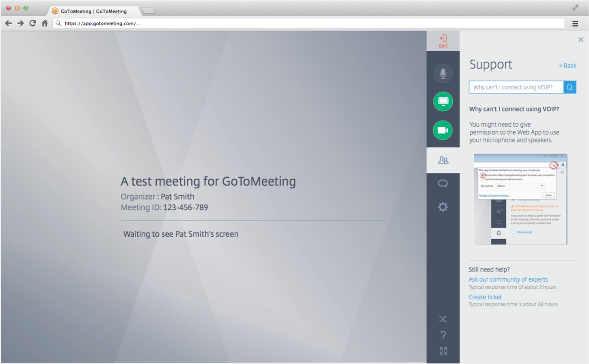Click the window fullscreen arrows in title bar
Viewport: 589px width, 364px height.
coord(576,8)
